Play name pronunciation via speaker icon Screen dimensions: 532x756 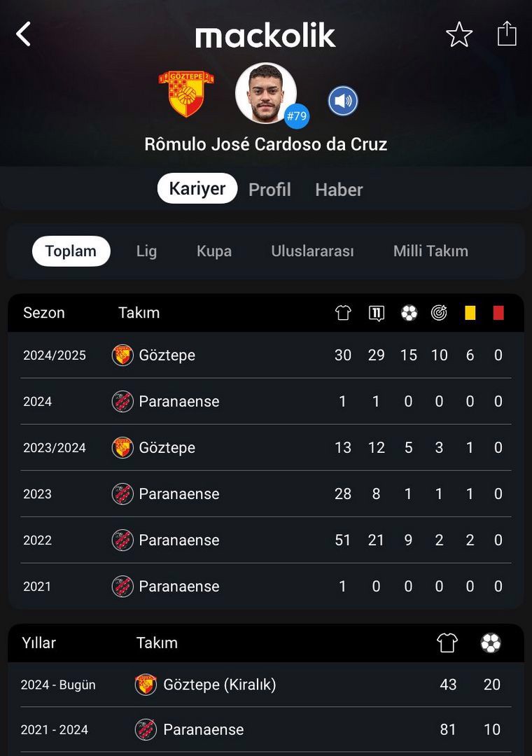pos(343,101)
